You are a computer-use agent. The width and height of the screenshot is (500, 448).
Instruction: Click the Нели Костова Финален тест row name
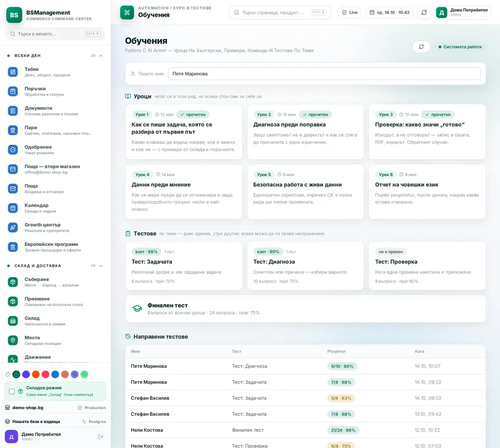[147, 430]
